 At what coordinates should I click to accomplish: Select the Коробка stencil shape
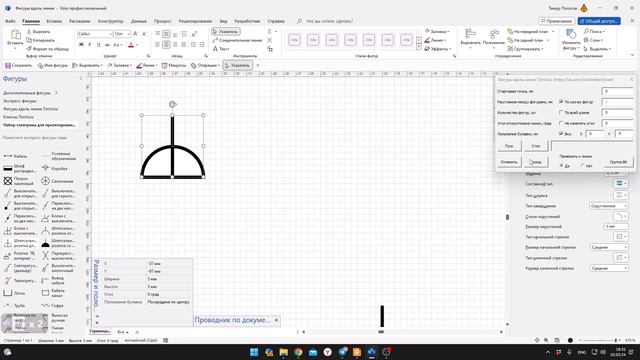pos(55,168)
